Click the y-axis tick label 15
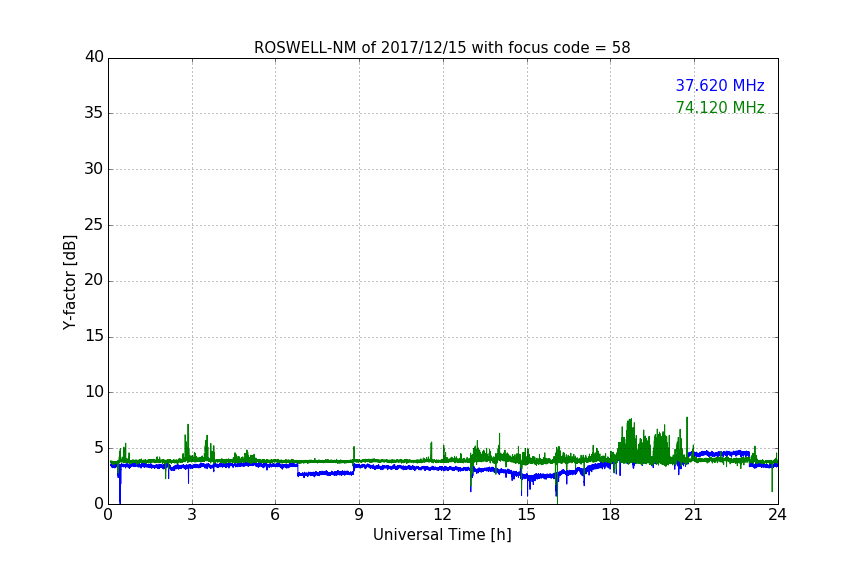 click(94, 336)
